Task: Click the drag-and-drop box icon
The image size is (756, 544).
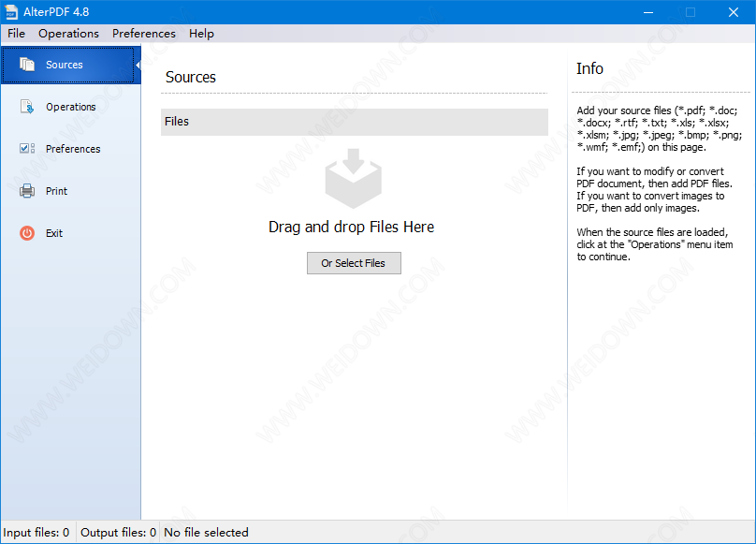Action: 354,178
